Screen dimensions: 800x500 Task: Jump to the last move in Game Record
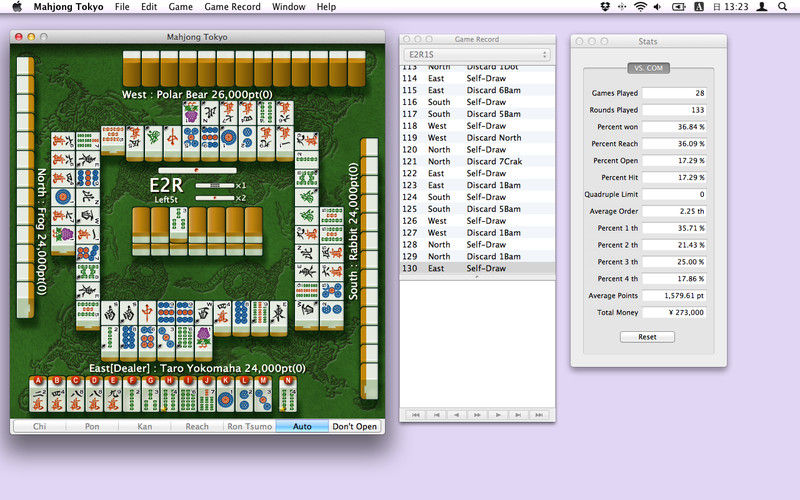tap(539, 415)
